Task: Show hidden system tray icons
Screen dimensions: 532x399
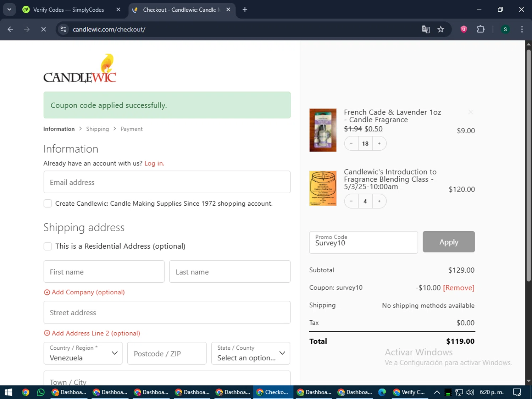Action: pyautogui.click(x=437, y=392)
